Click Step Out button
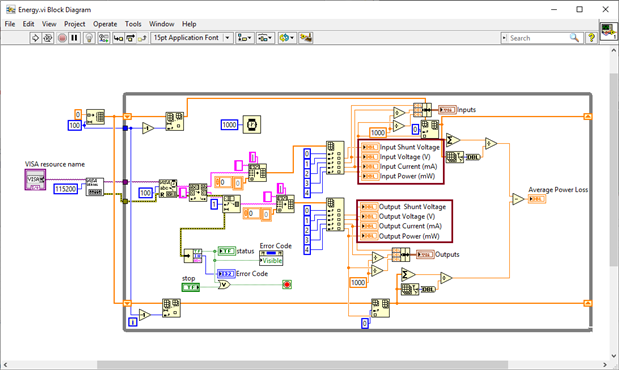The width and height of the screenshot is (619, 370). point(143,38)
